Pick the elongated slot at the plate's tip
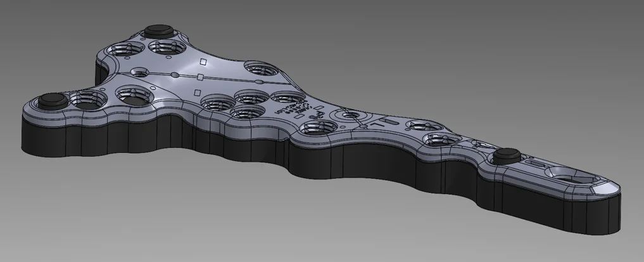Image resolution: width=644 pixels, height=262 pixels. (x=572, y=175)
